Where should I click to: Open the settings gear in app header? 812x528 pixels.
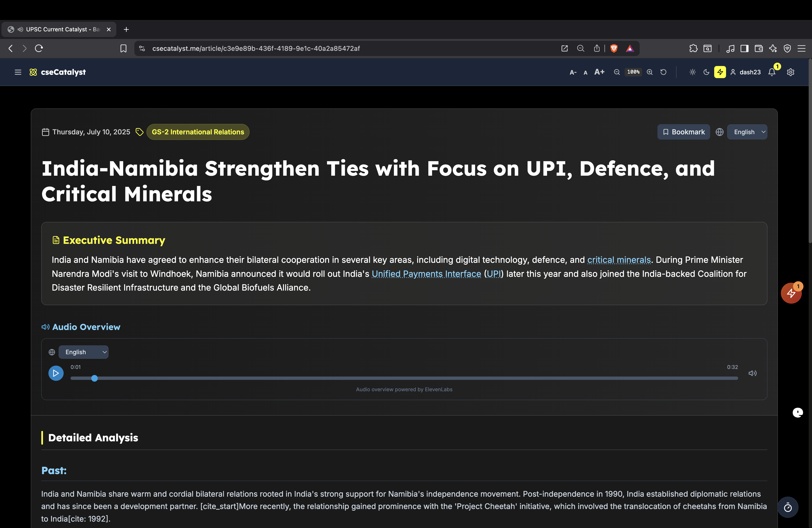(x=790, y=72)
